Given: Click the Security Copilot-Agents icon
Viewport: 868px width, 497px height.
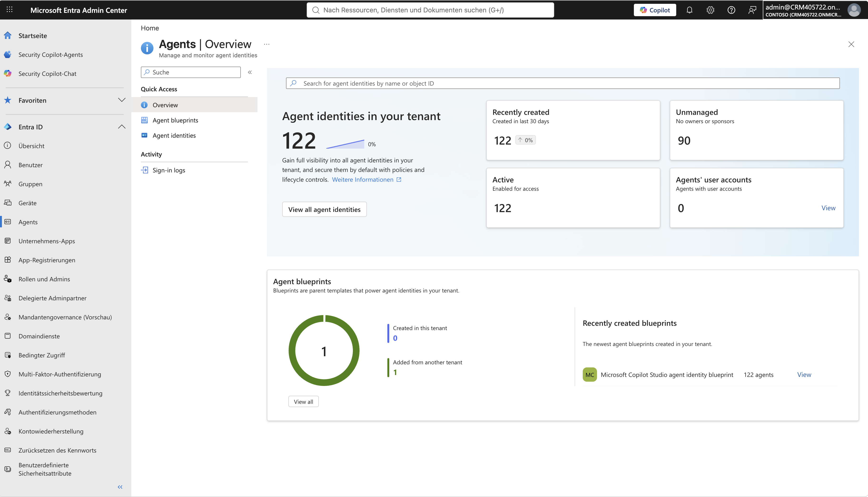Looking at the screenshot, I should click(x=8, y=55).
